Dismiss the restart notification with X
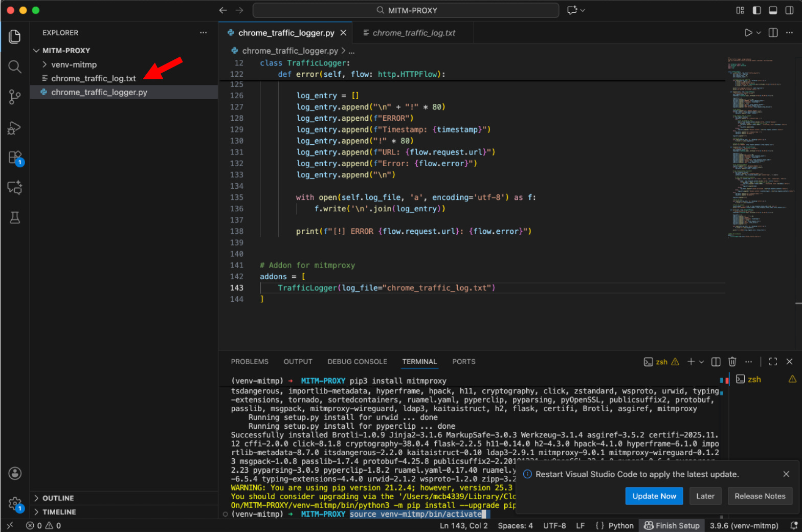 click(786, 474)
